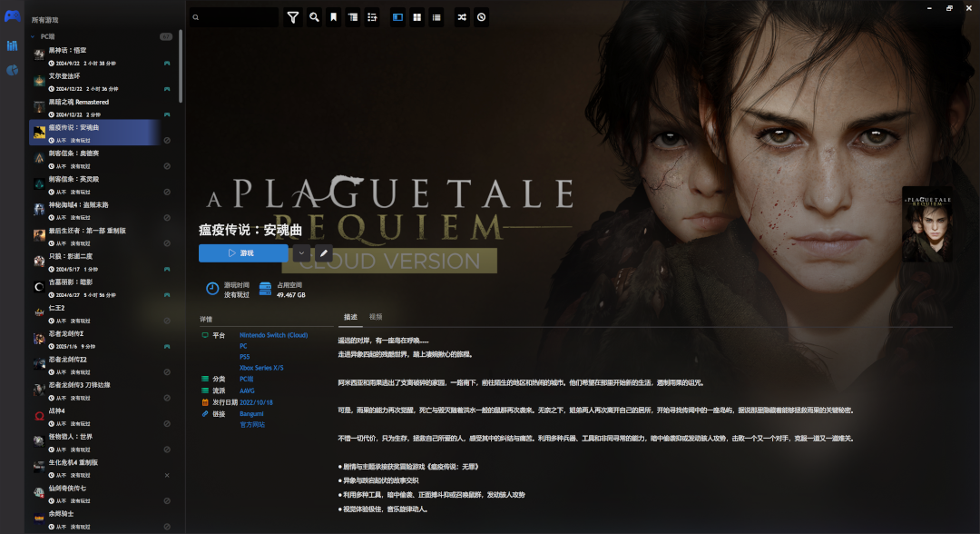Switch to the 描述 tab
This screenshot has width=980, height=534.
[x=350, y=317]
